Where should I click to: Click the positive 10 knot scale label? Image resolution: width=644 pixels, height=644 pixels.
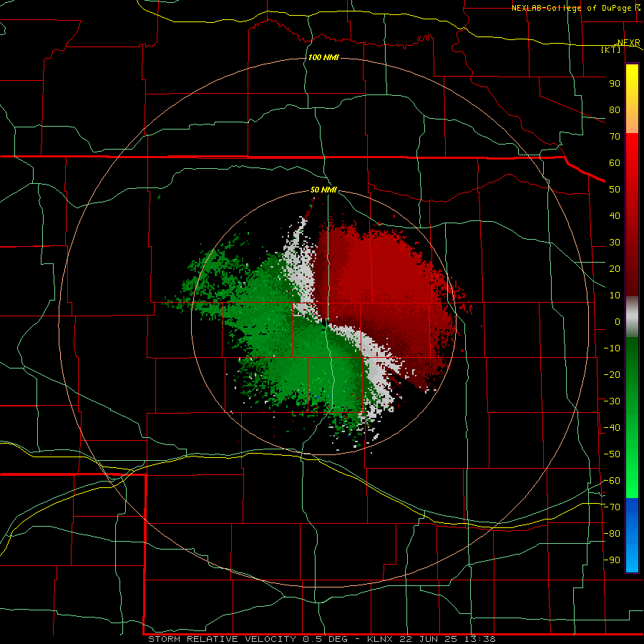pos(615,296)
